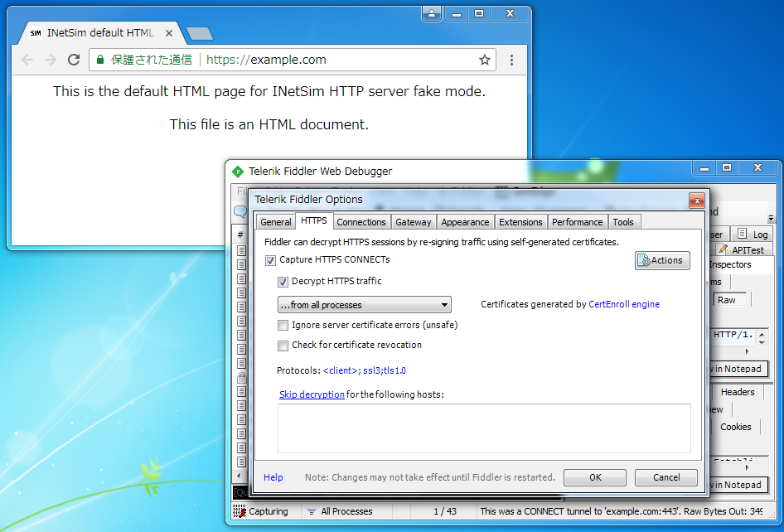Click the Help link
This screenshot has height=532, width=784.
(273, 477)
